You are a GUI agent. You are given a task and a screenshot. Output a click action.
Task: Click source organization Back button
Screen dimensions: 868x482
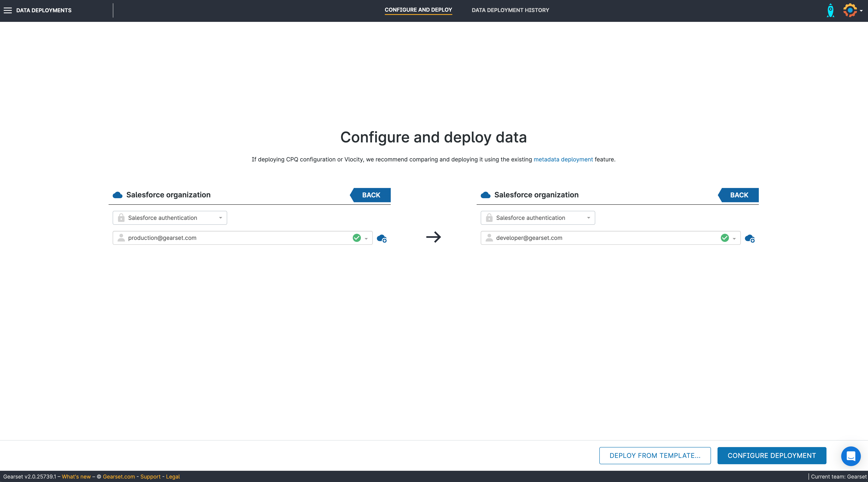tap(370, 195)
